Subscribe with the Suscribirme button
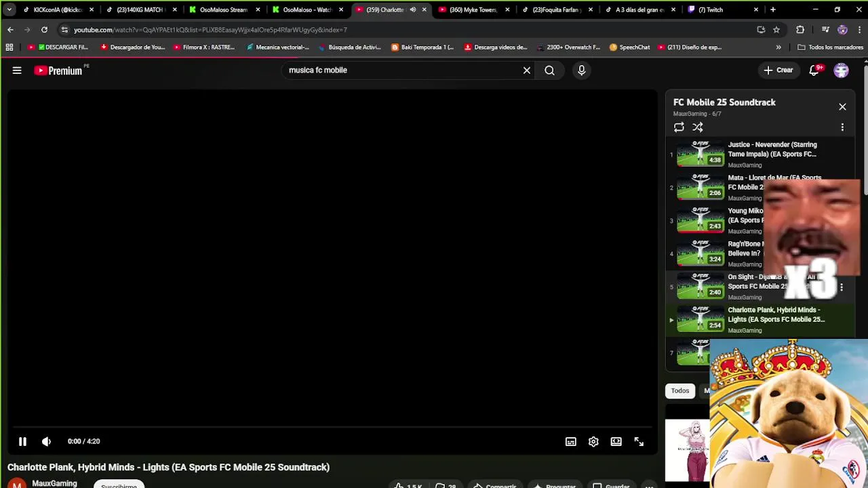This screenshot has width=868, height=488. 119,485
